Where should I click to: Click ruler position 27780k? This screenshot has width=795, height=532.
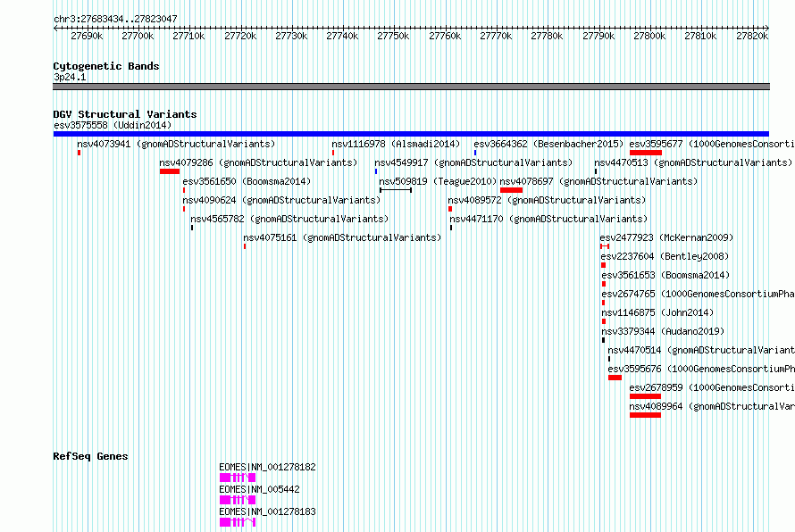(547, 36)
